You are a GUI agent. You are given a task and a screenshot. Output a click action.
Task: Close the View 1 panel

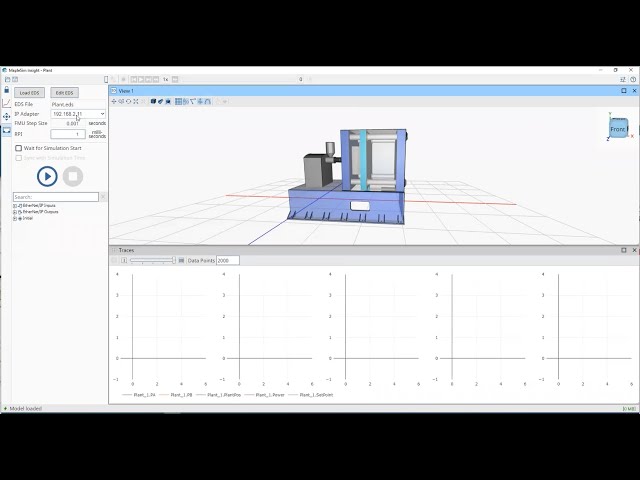[x=634, y=91]
